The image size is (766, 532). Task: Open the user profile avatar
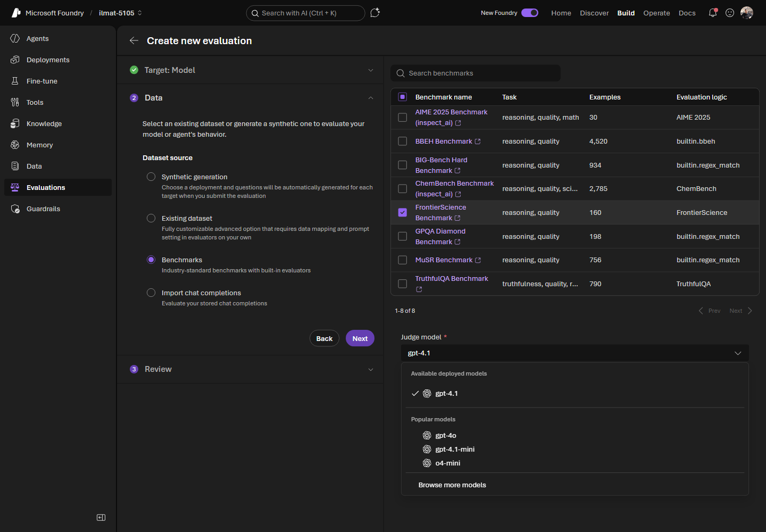[747, 13]
